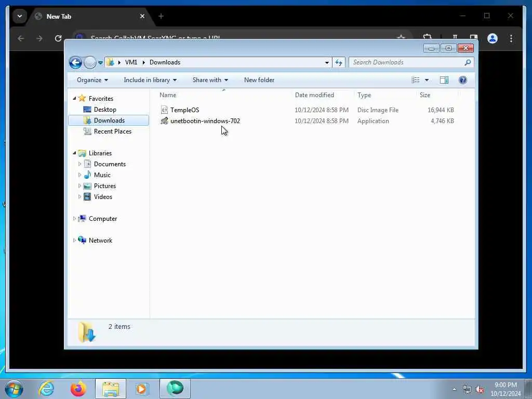The height and width of the screenshot is (399, 532).
Task: Select Libraries in navigation pane
Action: pos(100,153)
